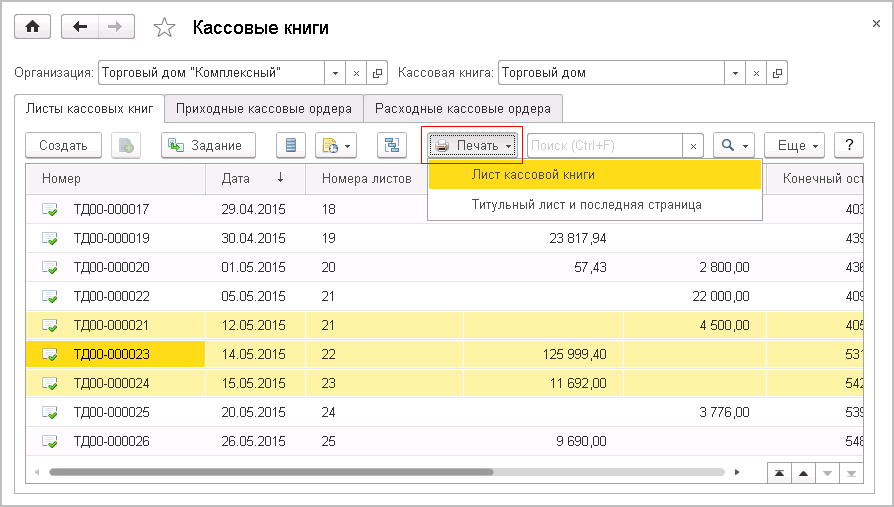The image size is (894, 507).
Task: Select the Лист кассовой книги print option
Action: (533, 174)
